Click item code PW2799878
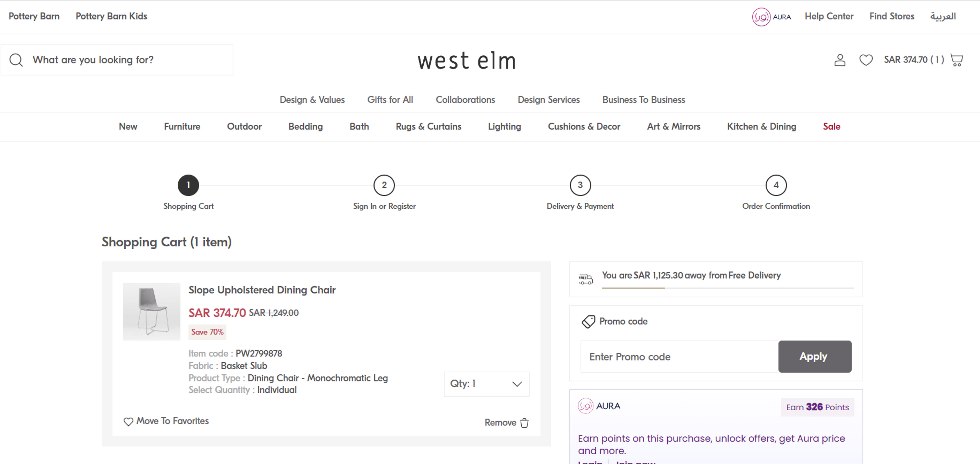 point(259,354)
